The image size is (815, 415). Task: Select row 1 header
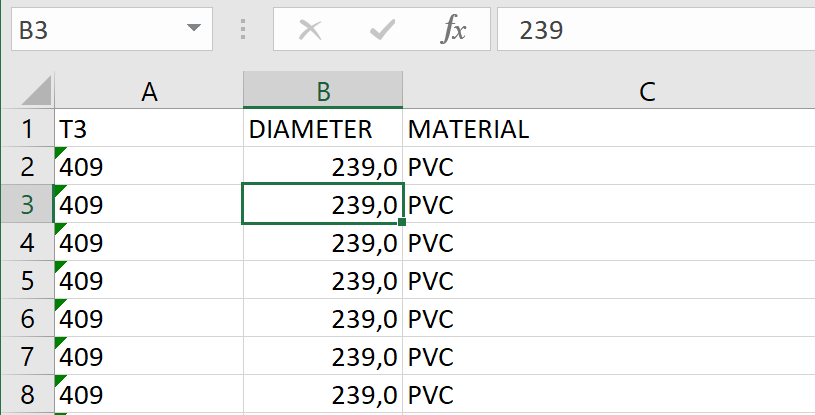(27, 129)
